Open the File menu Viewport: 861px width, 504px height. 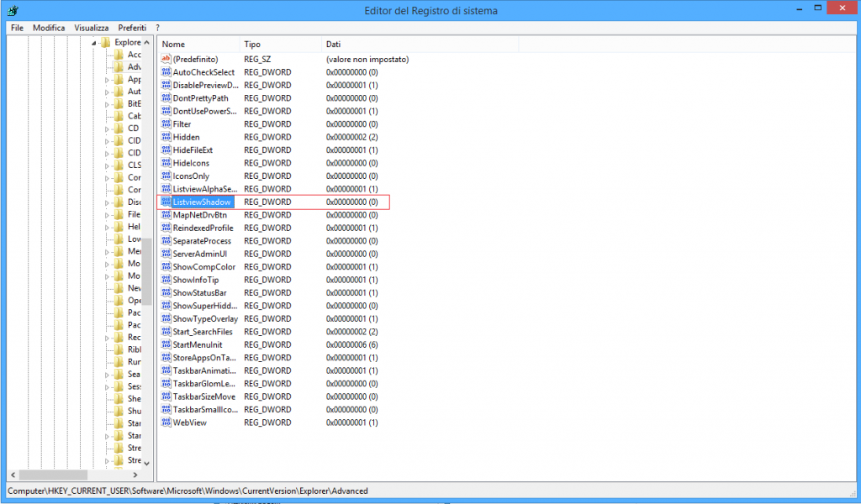click(x=17, y=28)
